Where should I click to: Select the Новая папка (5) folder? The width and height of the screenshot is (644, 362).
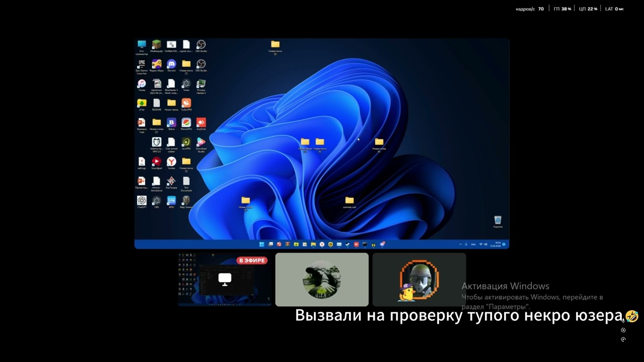[186, 164]
